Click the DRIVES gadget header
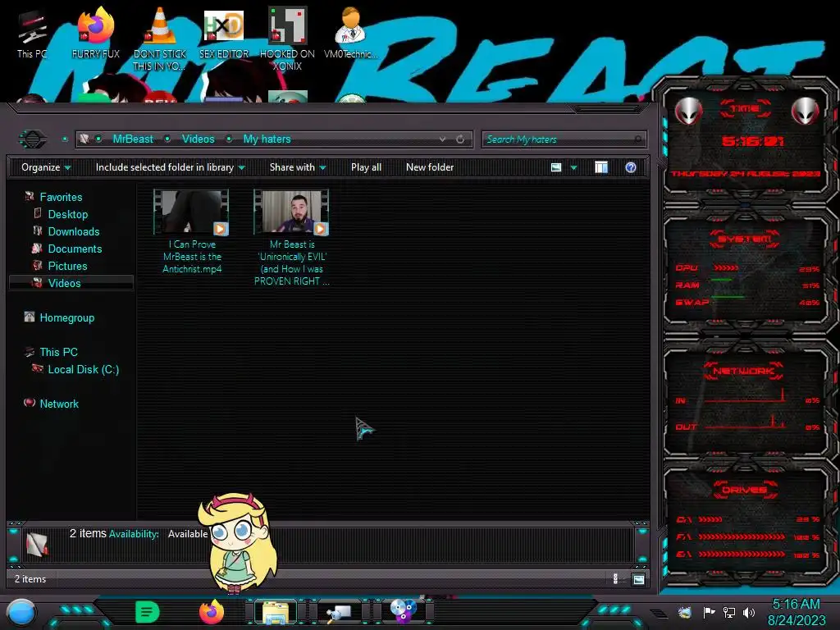 tap(744, 491)
